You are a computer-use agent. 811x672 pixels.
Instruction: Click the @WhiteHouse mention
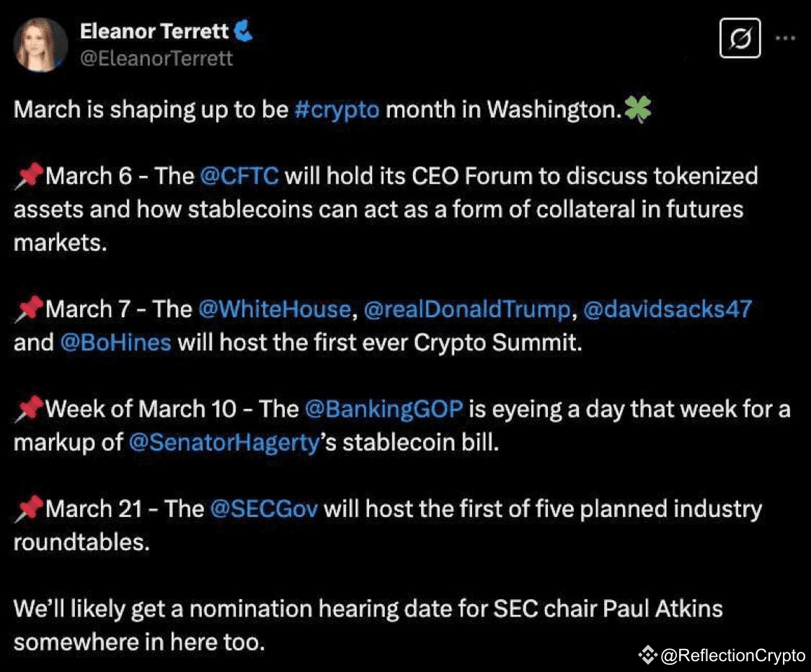pos(275,309)
